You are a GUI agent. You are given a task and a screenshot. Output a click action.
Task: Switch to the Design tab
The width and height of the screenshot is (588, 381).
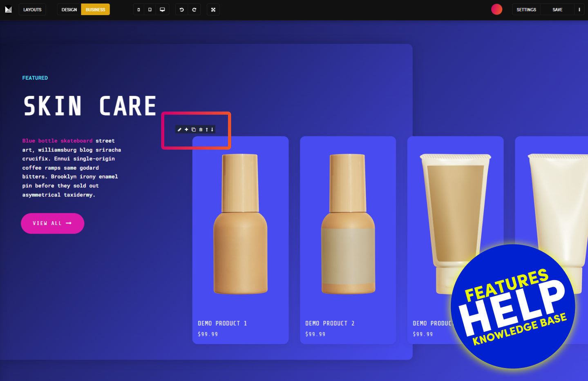pos(69,9)
